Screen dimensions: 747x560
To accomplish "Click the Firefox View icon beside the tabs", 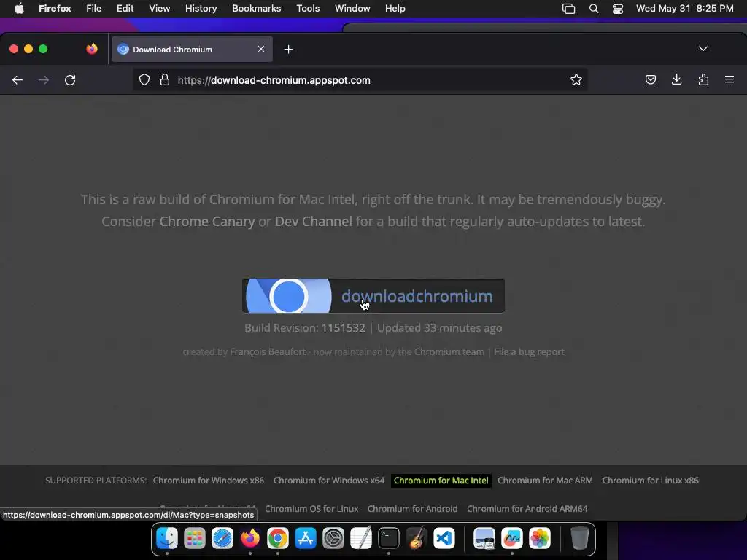I will point(92,49).
